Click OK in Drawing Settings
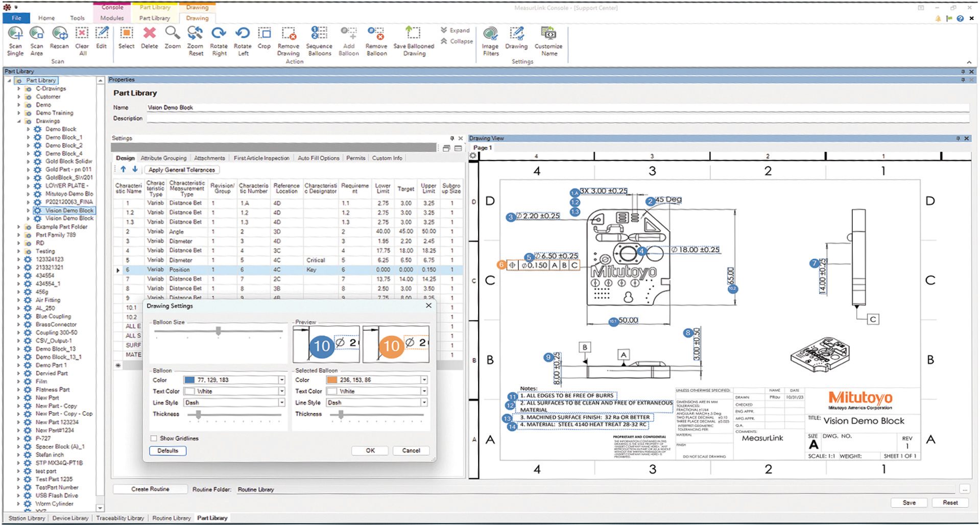This screenshot has height=525, width=980. click(x=370, y=450)
